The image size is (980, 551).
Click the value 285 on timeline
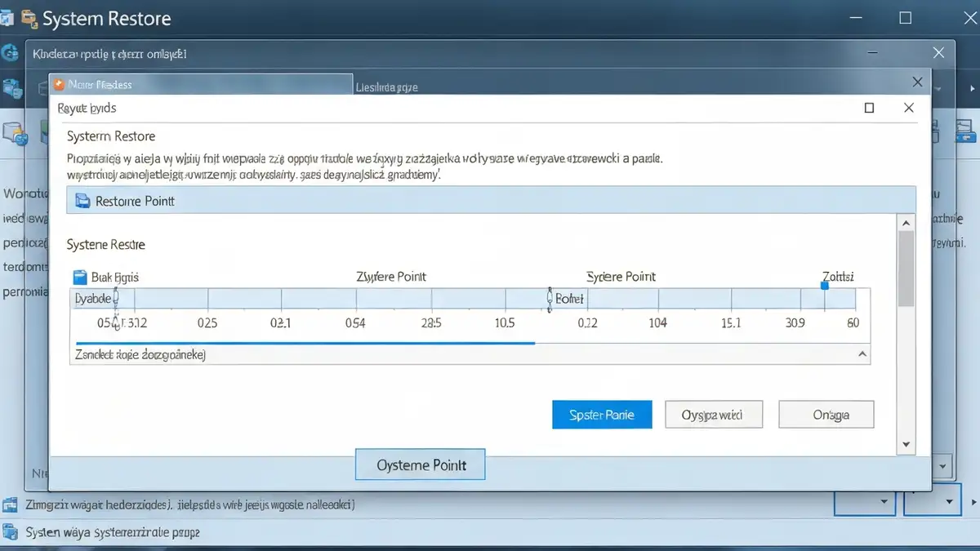click(430, 322)
